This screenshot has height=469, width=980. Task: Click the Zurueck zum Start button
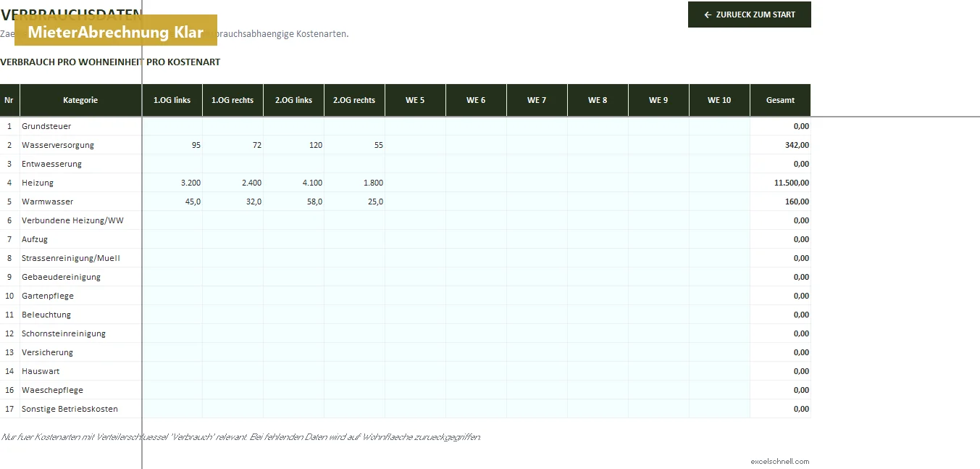[x=750, y=14]
